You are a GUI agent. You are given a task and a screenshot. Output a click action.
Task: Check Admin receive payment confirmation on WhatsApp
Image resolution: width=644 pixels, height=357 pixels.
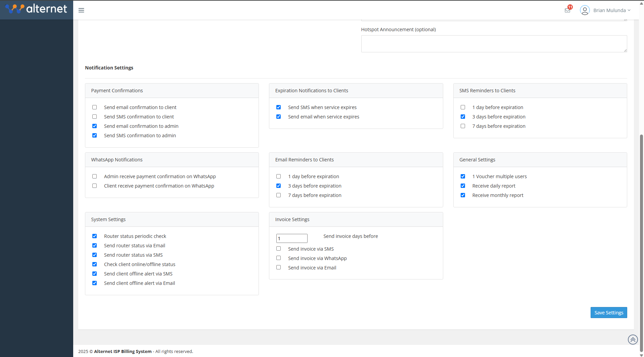pyautogui.click(x=95, y=176)
